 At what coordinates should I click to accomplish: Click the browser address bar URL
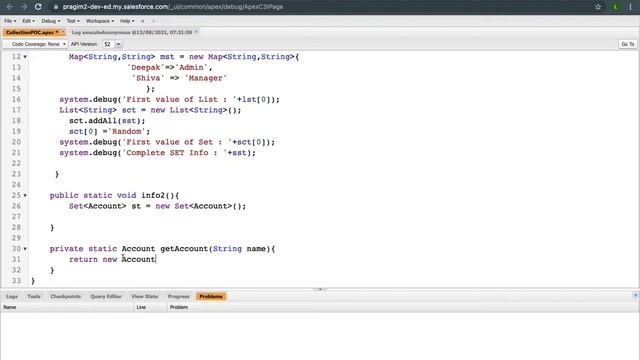(x=173, y=7)
